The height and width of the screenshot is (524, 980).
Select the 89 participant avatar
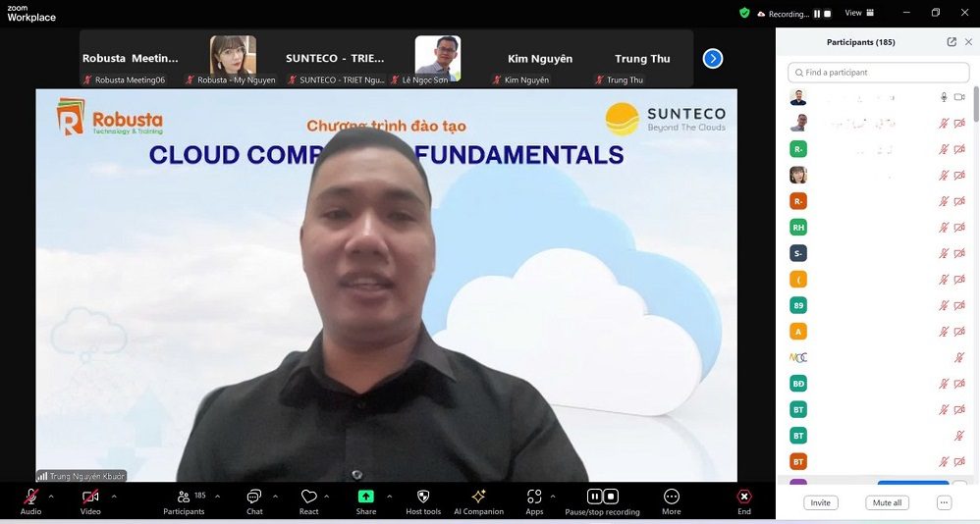point(798,305)
